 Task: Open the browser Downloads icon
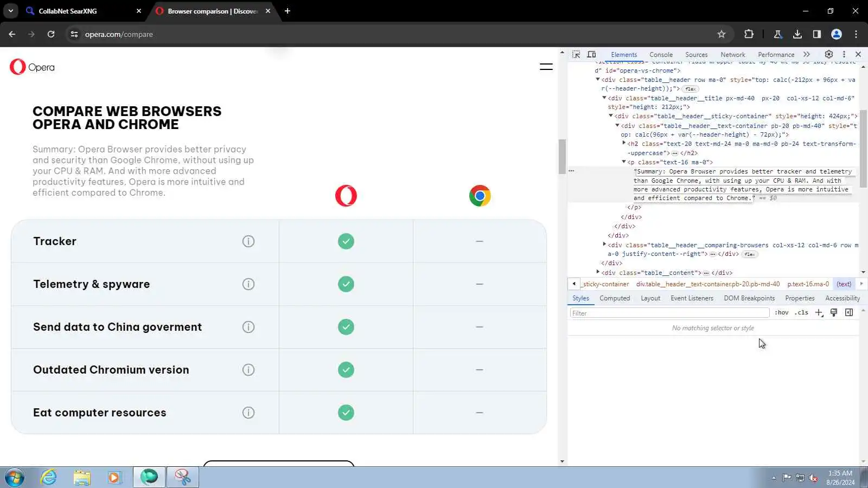797,34
